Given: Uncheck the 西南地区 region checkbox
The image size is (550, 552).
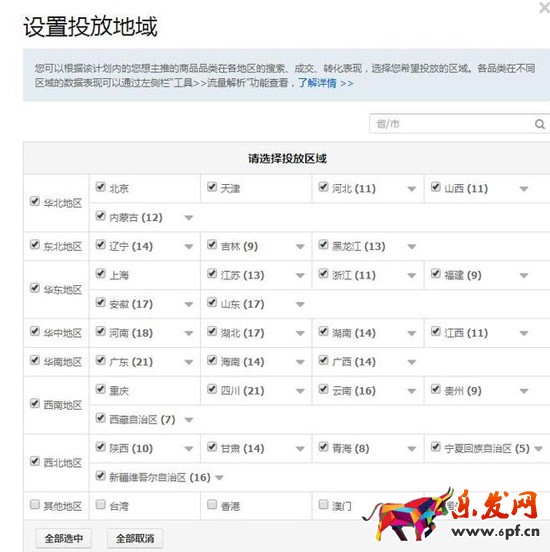Looking at the screenshot, I should pos(35,403).
